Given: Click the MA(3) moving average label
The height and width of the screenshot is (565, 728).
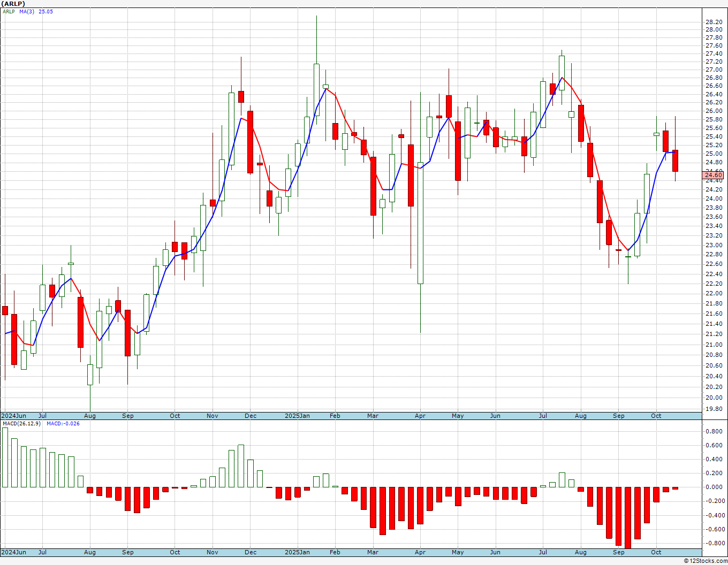Looking at the screenshot, I should point(27,11).
